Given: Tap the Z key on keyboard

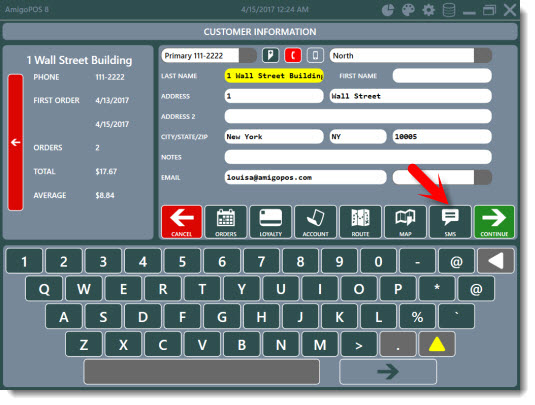Looking at the screenshot, I should pyautogui.click(x=84, y=345).
